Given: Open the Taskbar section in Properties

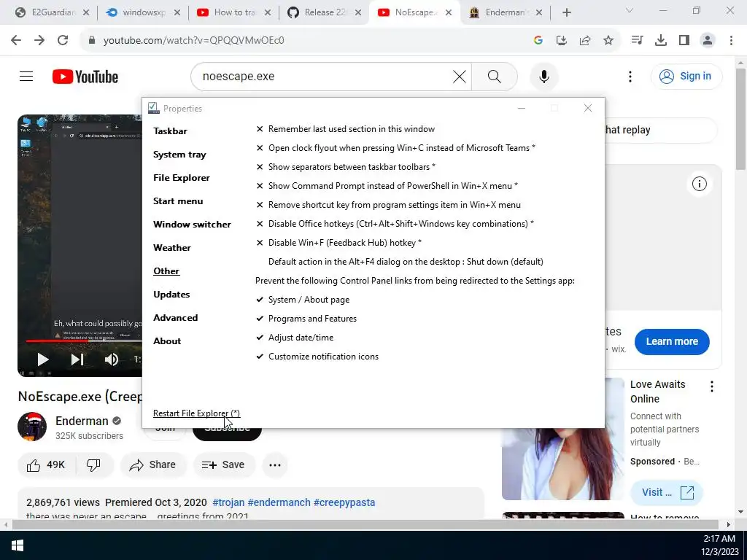Looking at the screenshot, I should pos(170,131).
